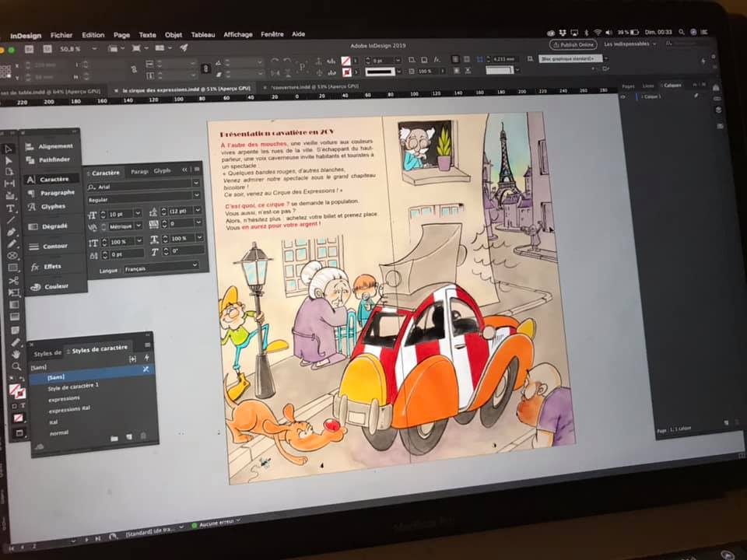Open the Caractère panel options menu
The width and height of the screenshot is (747, 560).
point(197,169)
